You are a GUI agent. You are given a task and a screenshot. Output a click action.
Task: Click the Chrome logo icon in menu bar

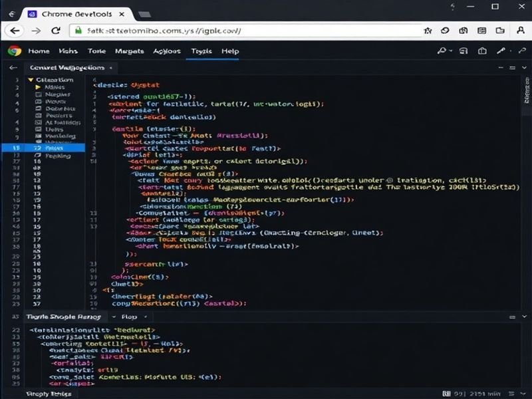(14, 51)
